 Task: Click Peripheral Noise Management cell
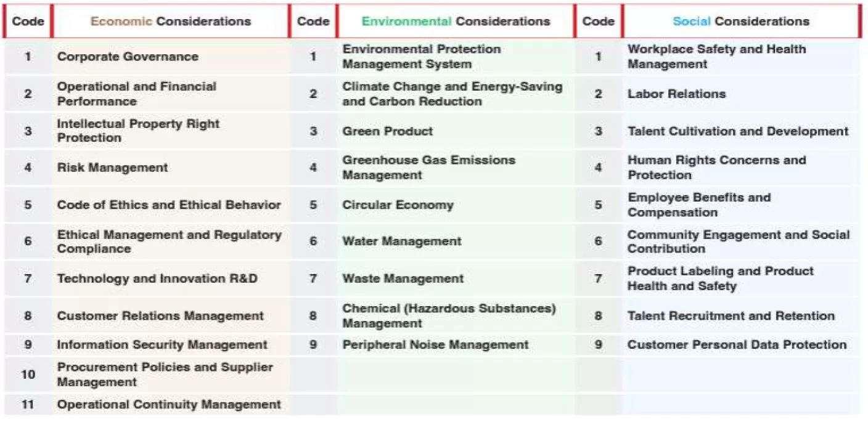pos(435,345)
